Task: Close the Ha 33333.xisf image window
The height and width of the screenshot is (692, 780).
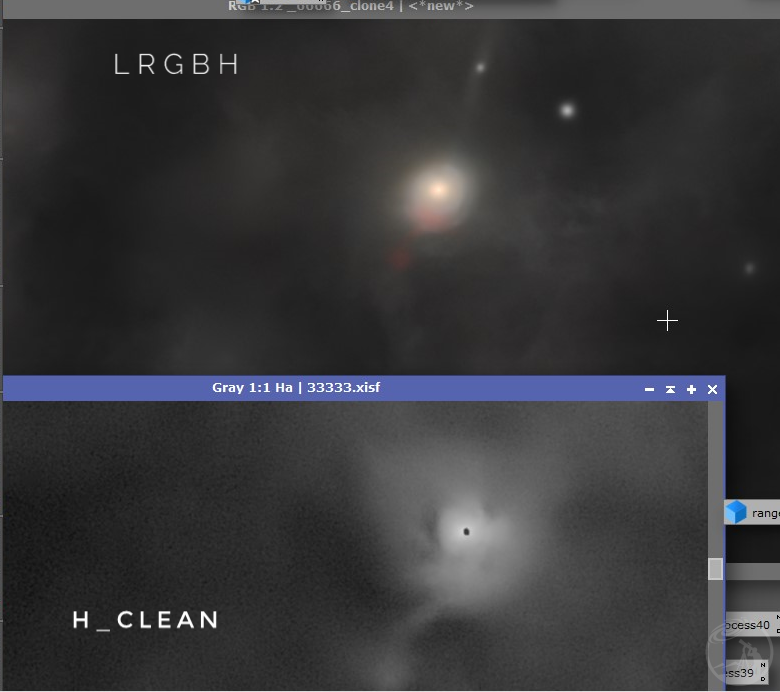Action: [712, 390]
